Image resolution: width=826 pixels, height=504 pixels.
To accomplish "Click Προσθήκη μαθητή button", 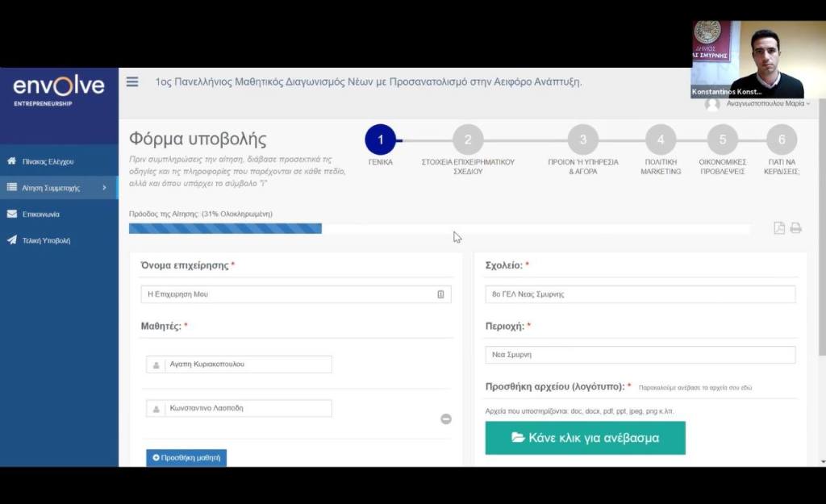I will pyautogui.click(x=186, y=457).
